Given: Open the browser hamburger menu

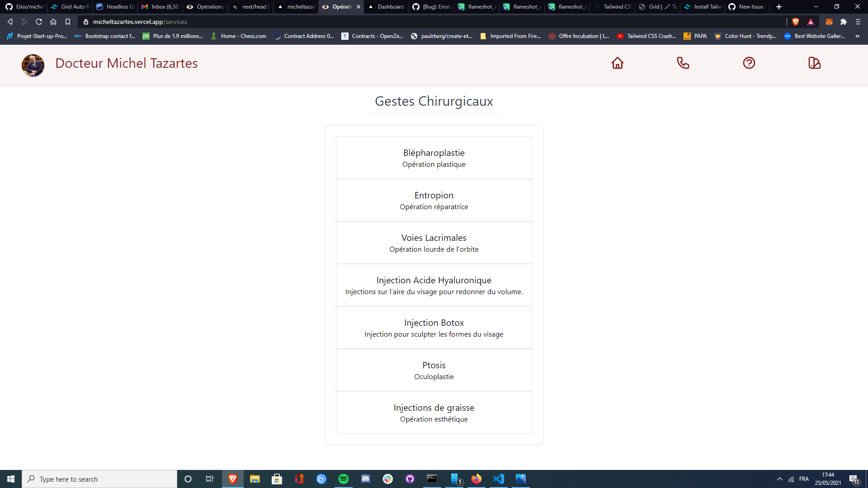Looking at the screenshot, I should 857,21.
